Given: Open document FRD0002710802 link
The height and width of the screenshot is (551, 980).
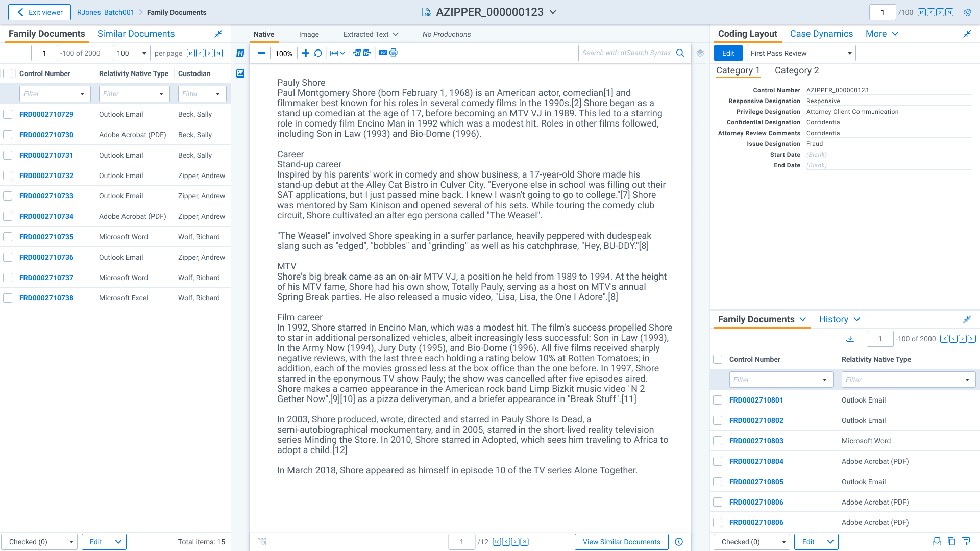Looking at the screenshot, I should coord(756,420).
